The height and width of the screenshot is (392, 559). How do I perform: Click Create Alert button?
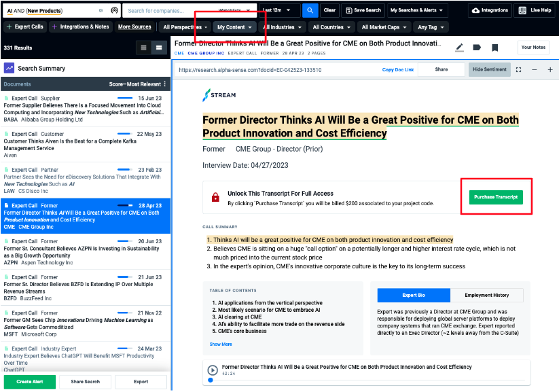pyautogui.click(x=30, y=382)
